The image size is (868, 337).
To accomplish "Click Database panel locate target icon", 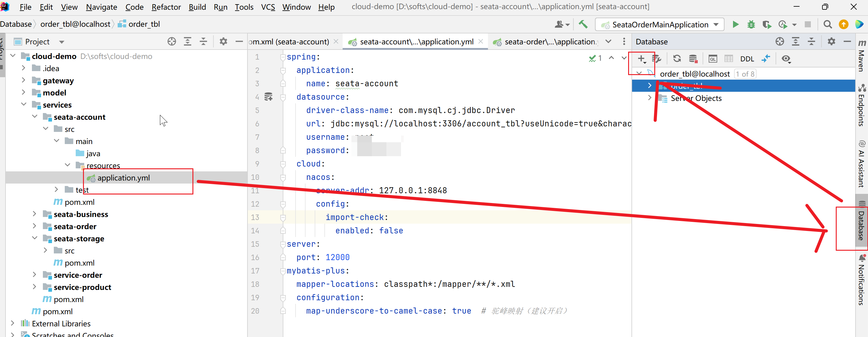I will [780, 41].
